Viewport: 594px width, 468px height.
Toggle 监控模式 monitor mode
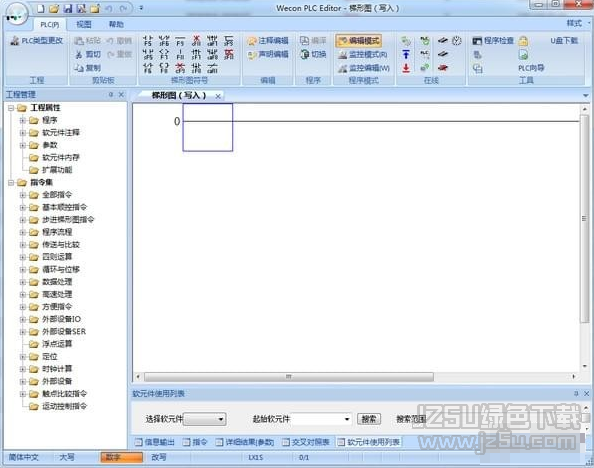(363, 55)
